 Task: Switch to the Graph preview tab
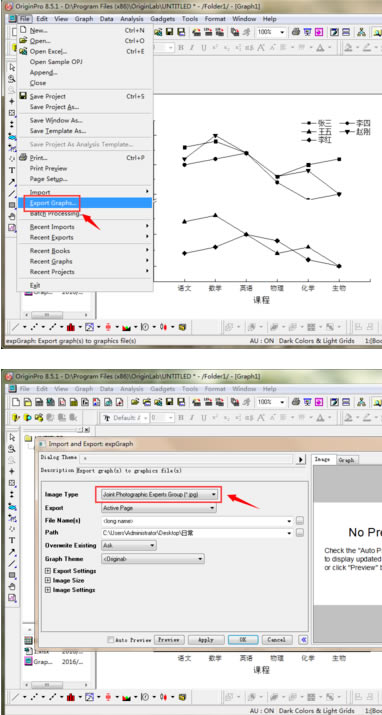(346, 460)
